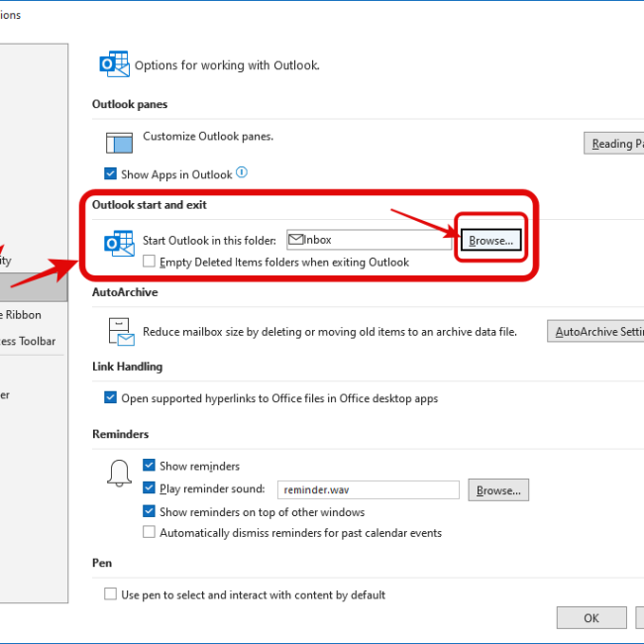Select the highlighted Advanced category in sidebar
The image size is (644, 644).
34,287
